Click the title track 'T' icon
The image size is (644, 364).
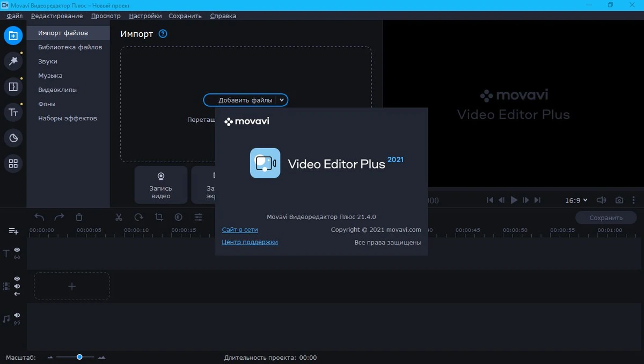[6, 253]
